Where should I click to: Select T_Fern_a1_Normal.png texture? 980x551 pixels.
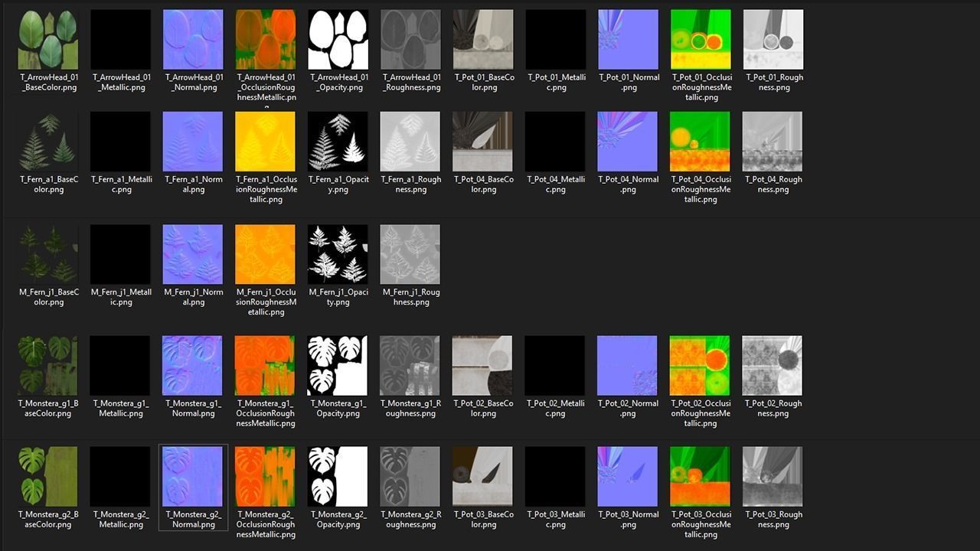193,142
